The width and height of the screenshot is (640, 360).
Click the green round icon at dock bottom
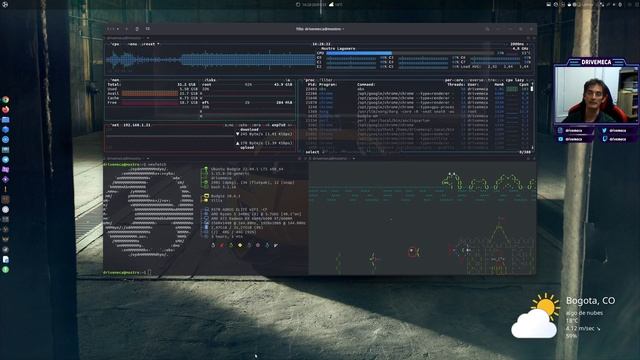click(x=5, y=269)
